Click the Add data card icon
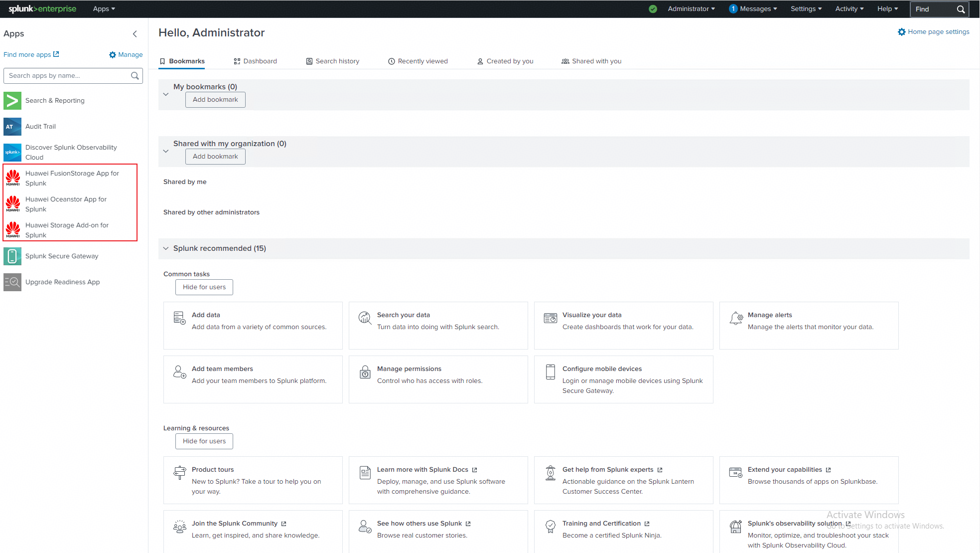Viewport: 980px width, 553px height. tap(179, 318)
